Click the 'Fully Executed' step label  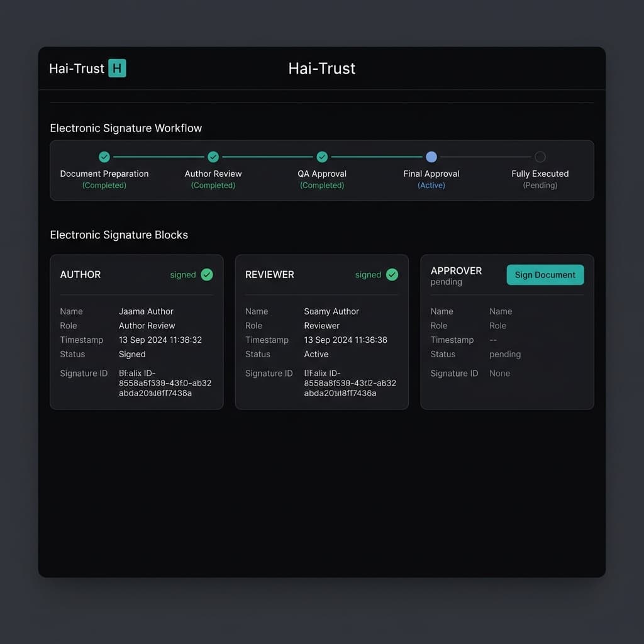(x=540, y=174)
